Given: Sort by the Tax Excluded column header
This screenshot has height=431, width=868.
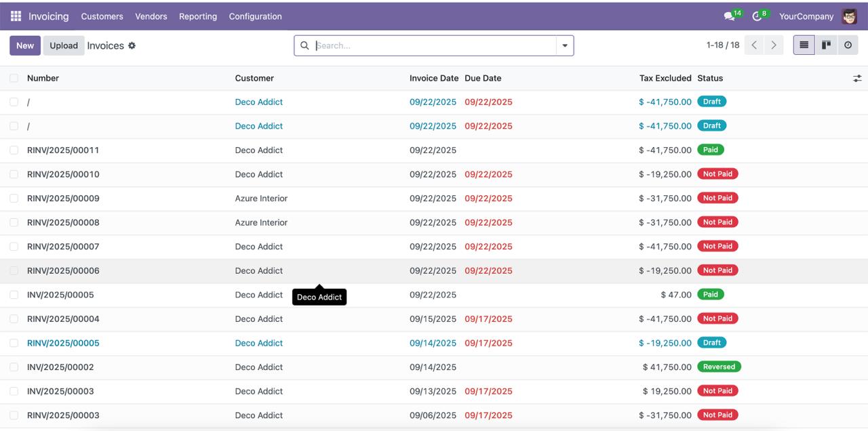Looking at the screenshot, I should coord(665,78).
